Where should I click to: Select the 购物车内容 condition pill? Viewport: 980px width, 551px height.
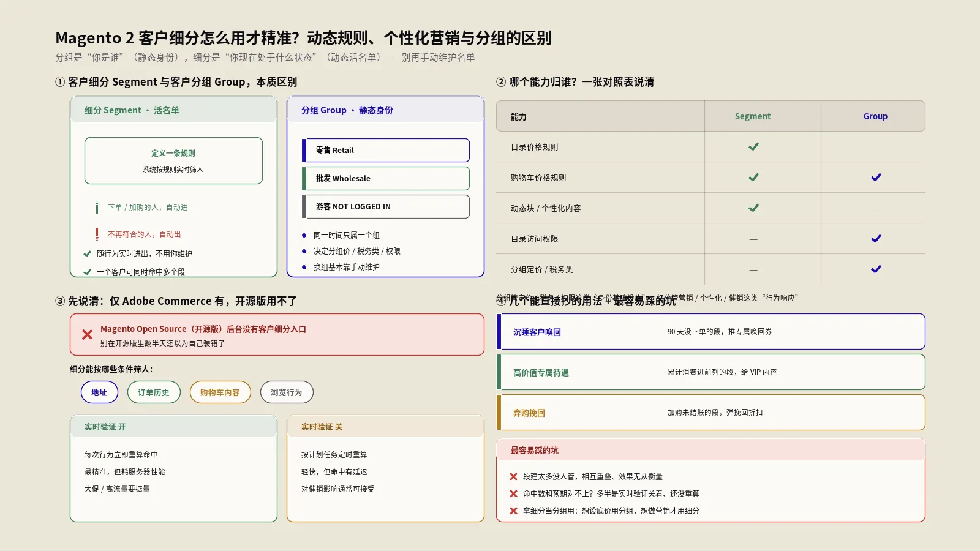(221, 392)
